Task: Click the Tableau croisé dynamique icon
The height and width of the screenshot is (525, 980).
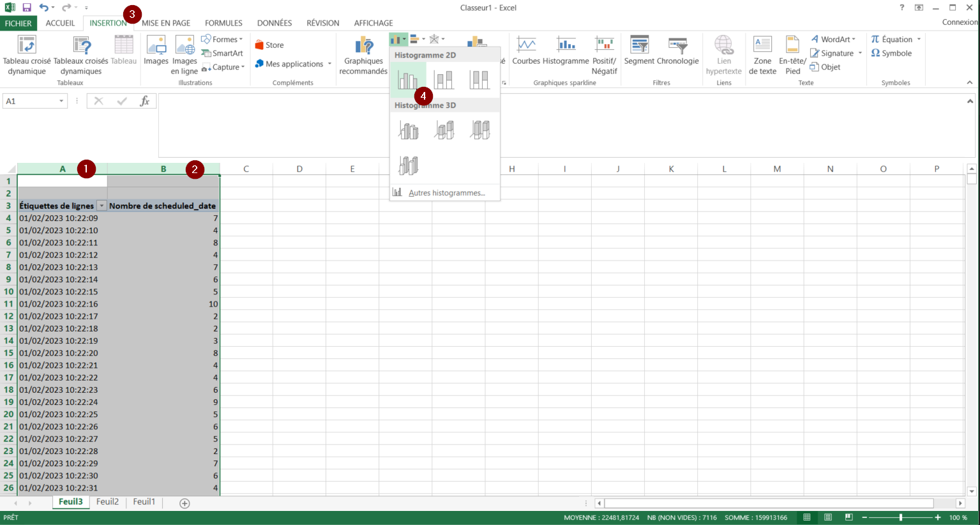Action: [x=27, y=46]
